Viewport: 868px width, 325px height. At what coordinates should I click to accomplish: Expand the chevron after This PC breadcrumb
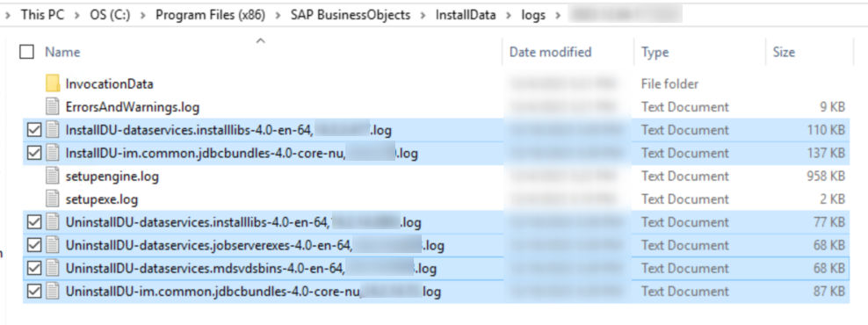click(x=77, y=15)
